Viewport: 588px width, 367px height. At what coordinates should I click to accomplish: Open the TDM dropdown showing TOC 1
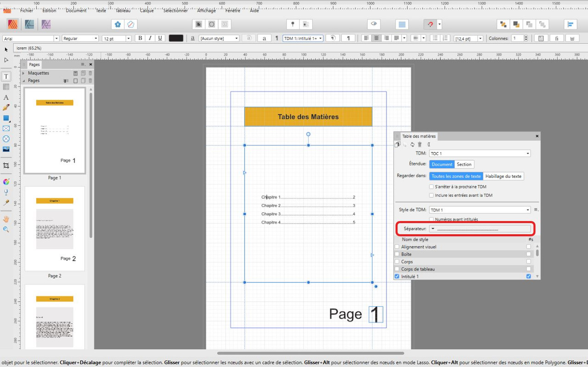click(480, 154)
